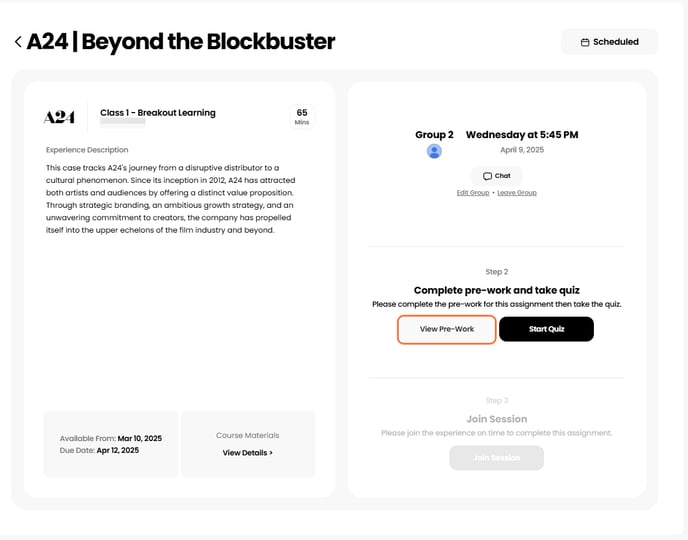
Task: Click the 65 Mins duration badge
Action: (x=302, y=117)
